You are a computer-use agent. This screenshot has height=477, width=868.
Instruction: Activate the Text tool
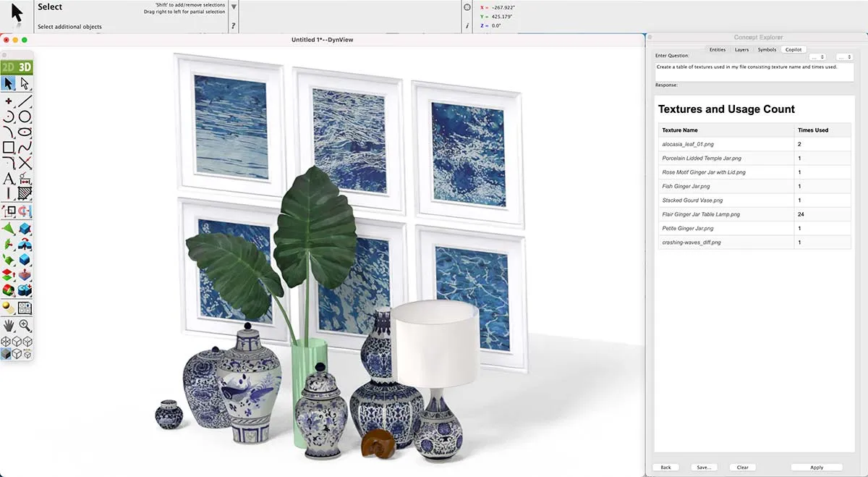pyautogui.click(x=9, y=178)
